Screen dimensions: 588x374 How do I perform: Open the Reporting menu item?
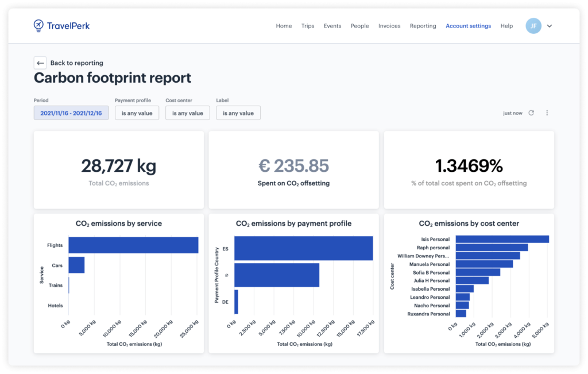423,26
